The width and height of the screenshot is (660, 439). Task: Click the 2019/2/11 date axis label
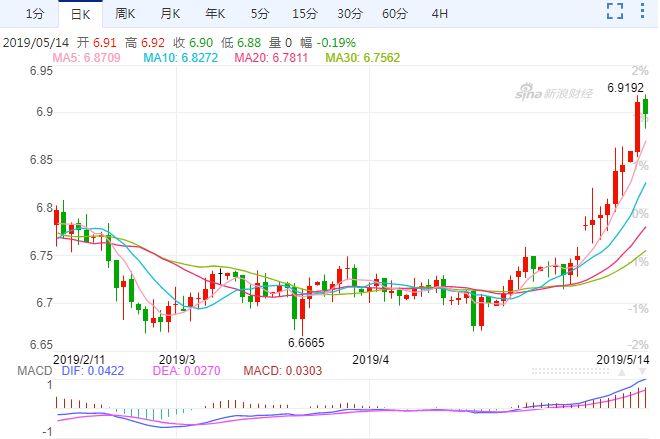coord(79,360)
